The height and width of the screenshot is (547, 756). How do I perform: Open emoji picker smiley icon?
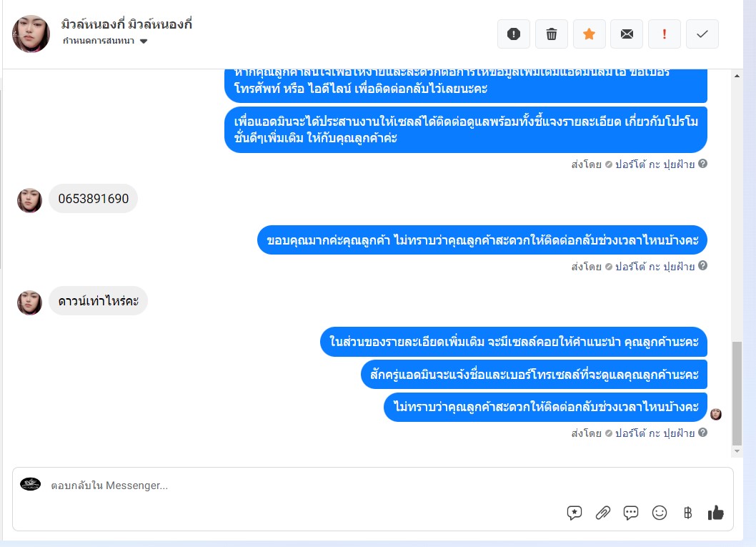tap(659, 513)
